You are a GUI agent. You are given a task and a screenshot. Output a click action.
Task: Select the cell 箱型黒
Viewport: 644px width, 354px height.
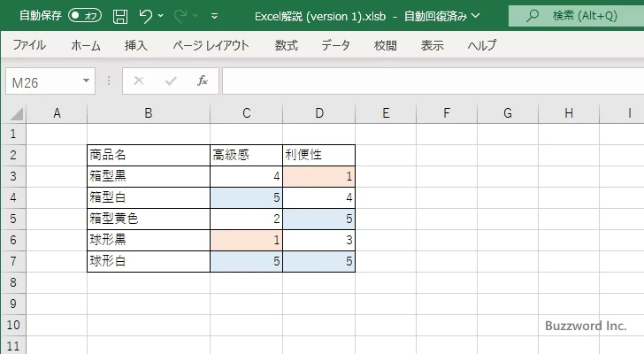(149, 177)
